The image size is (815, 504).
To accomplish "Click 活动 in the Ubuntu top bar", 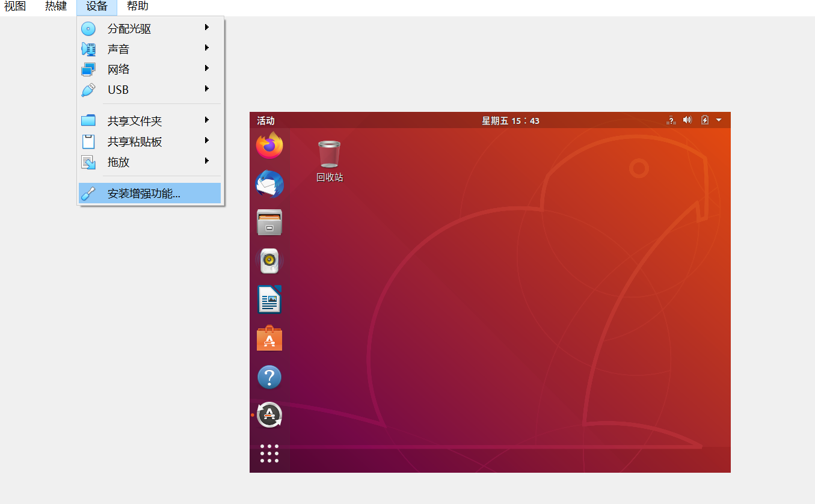I will [262, 120].
